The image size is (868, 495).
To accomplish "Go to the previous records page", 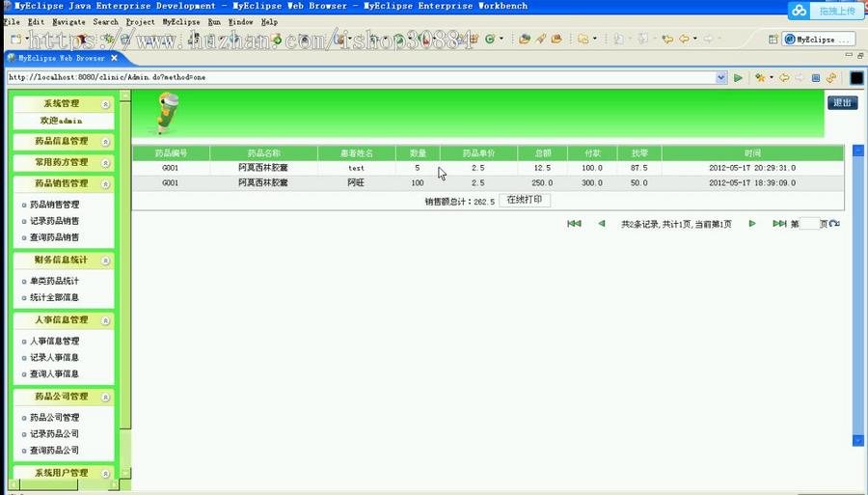I will click(602, 224).
